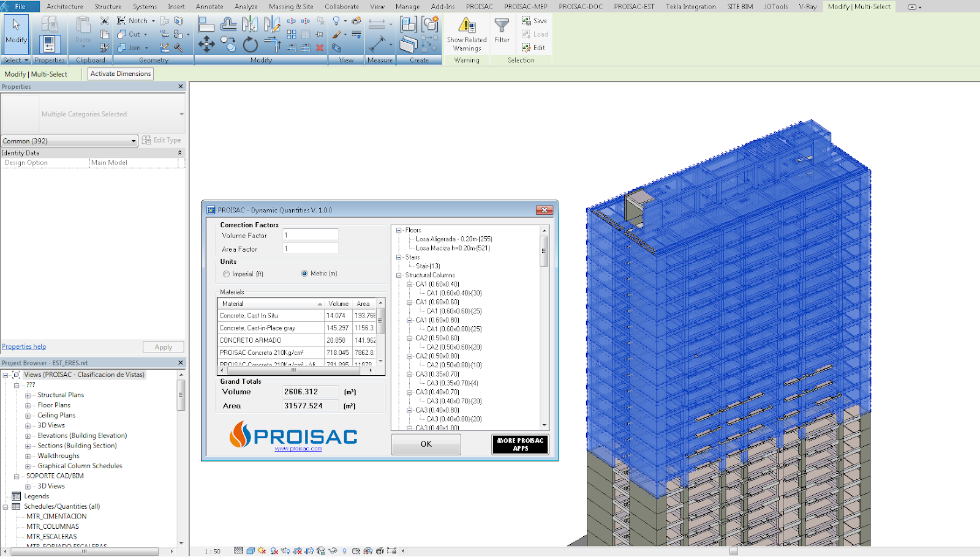Expand Structural Plans in Project Browser
The width and height of the screenshot is (980, 557).
pyautogui.click(x=28, y=395)
